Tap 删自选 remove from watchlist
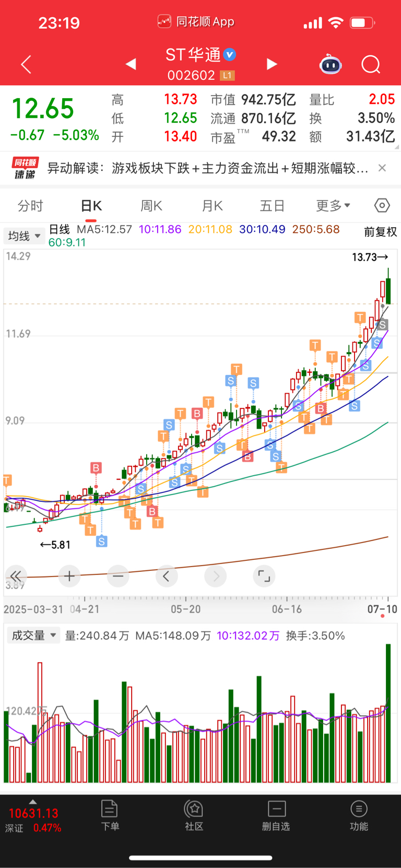Viewport: 401px width, 868px height. tap(276, 815)
